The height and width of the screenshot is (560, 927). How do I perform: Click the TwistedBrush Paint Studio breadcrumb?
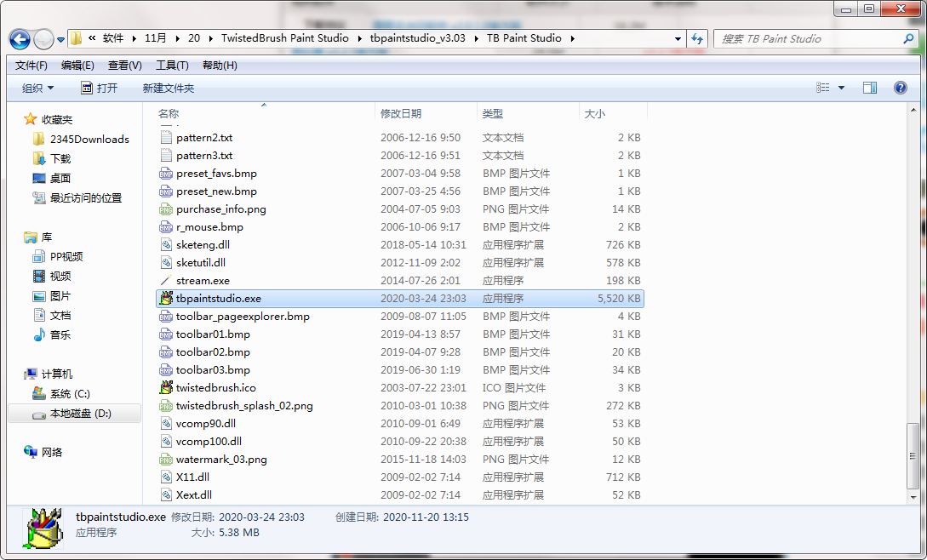pos(285,37)
